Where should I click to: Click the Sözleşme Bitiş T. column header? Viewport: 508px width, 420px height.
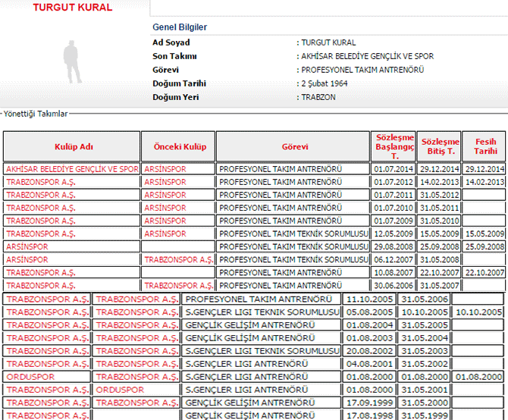coord(440,146)
